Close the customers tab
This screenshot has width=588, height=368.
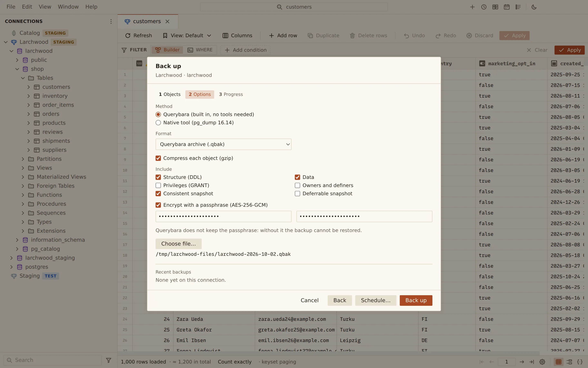(167, 21)
